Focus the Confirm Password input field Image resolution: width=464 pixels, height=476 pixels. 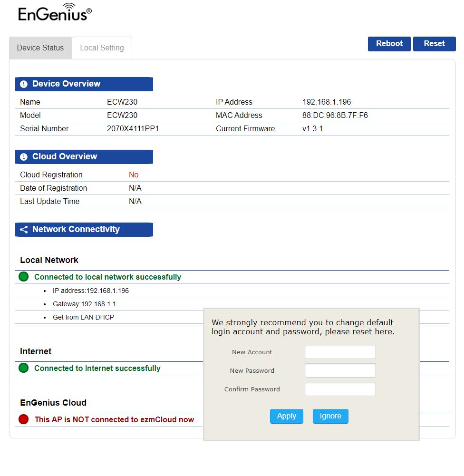click(x=340, y=389)
